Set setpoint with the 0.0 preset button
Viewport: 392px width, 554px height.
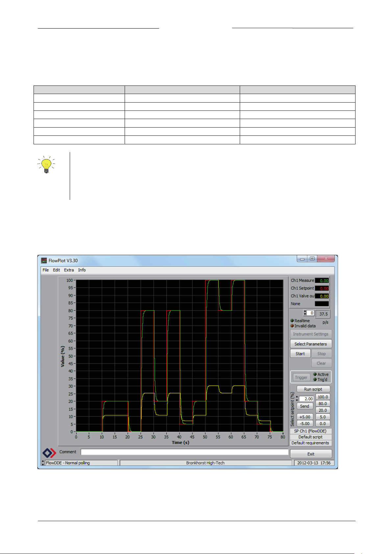click(x=323, y=423)
